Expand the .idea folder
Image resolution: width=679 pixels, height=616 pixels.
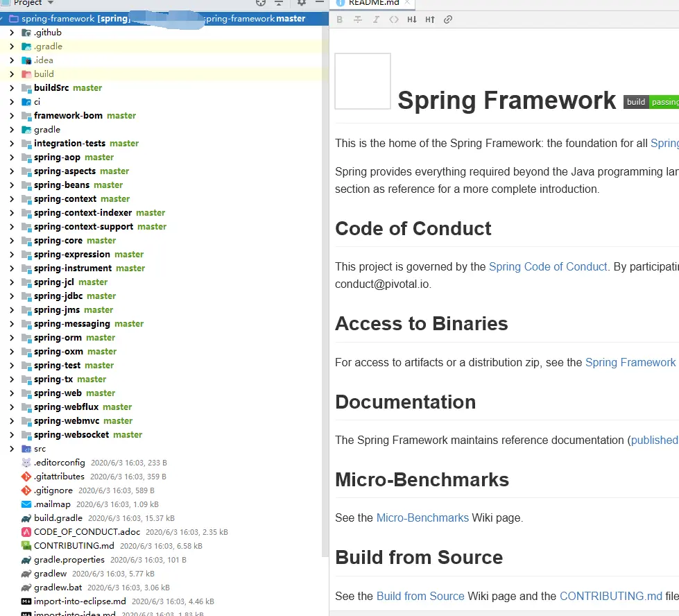tap(12, 60)
